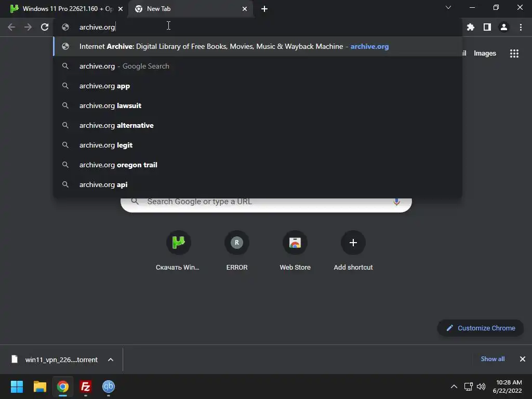Open the profile avatar menu
Image resolution: width=532 pixels, height=399 pixels.
(504, 27)
